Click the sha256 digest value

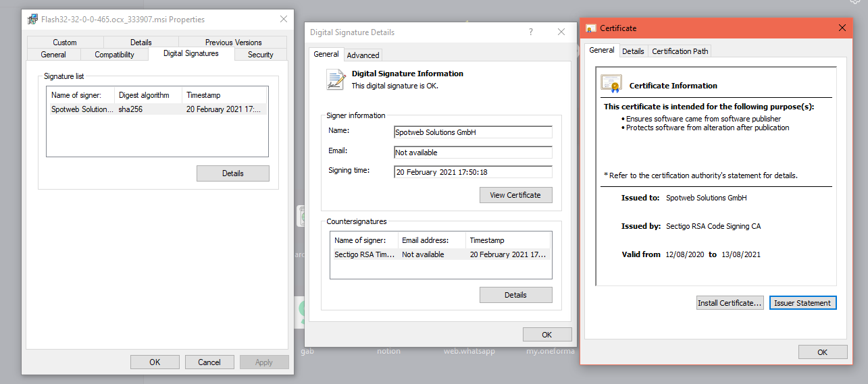130,109
